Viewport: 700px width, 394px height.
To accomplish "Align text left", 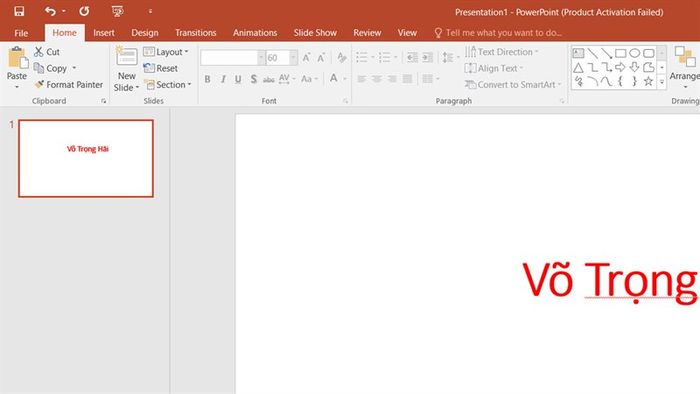I will point(362,79).
